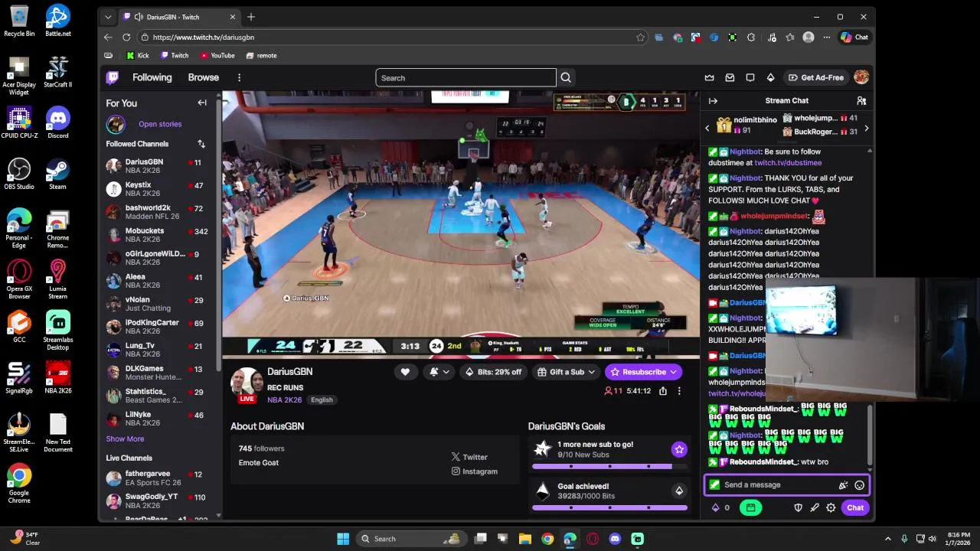Click the Twitch Search input box
The height and width of the screenshot is (551, 980).
[x=465, y=77]
